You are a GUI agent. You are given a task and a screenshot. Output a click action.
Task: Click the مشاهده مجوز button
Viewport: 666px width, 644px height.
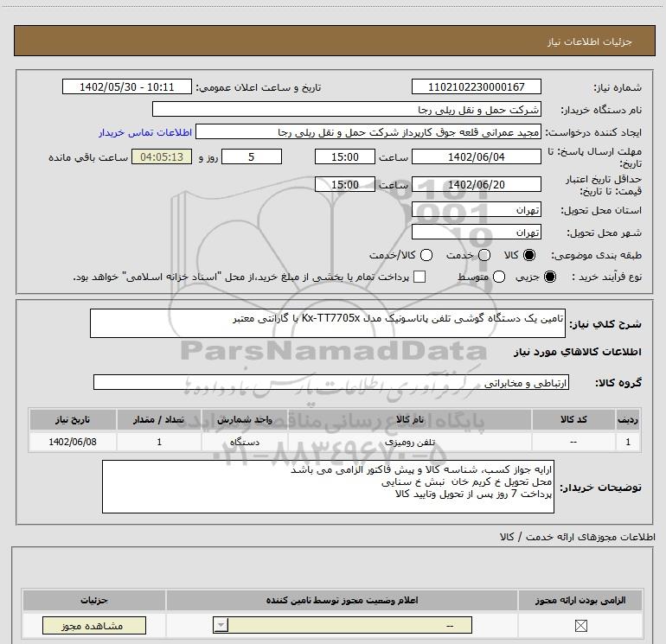[94, 626]
